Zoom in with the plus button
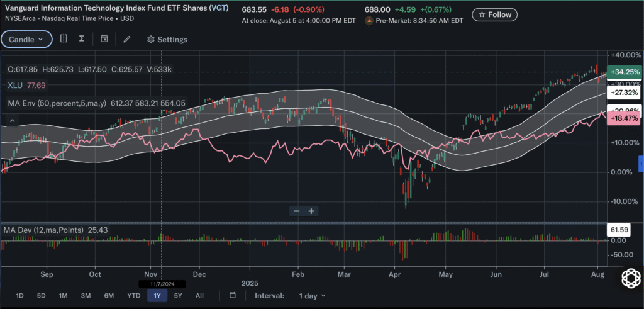Image resolution: width=644 pixels, height=309 pixels. (311, 211)
